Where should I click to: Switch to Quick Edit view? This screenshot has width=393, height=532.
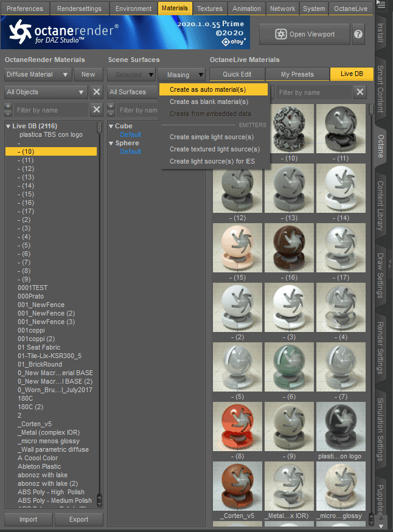(237, 74)
